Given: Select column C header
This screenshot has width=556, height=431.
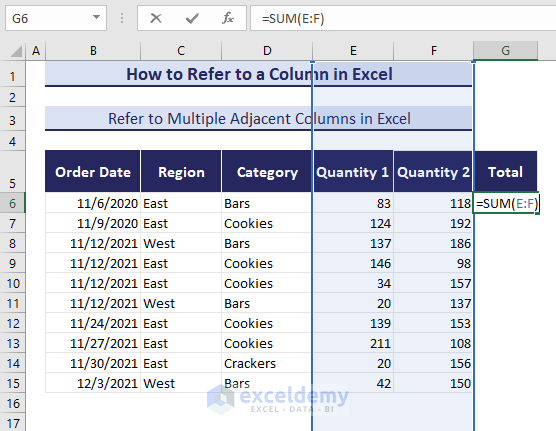Looking at the screenshot, I should pyautogui.click(x=181, y=51).
